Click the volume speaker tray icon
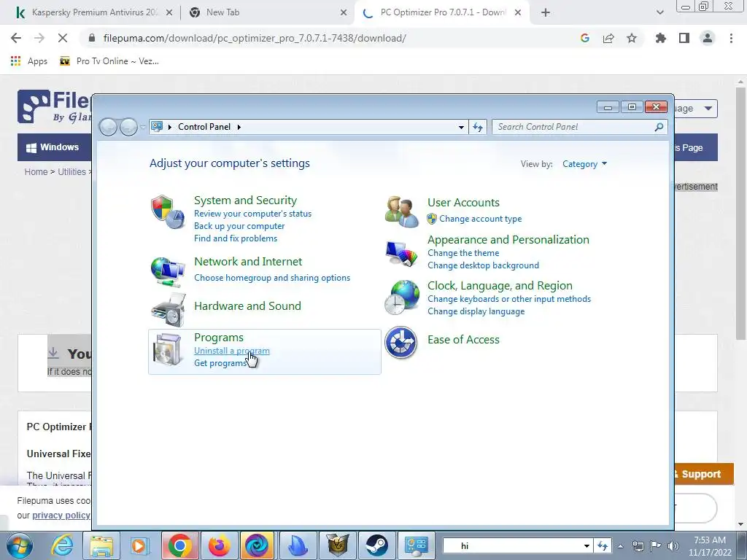This screenshot has height=560, width=747. tap(673, 545)
